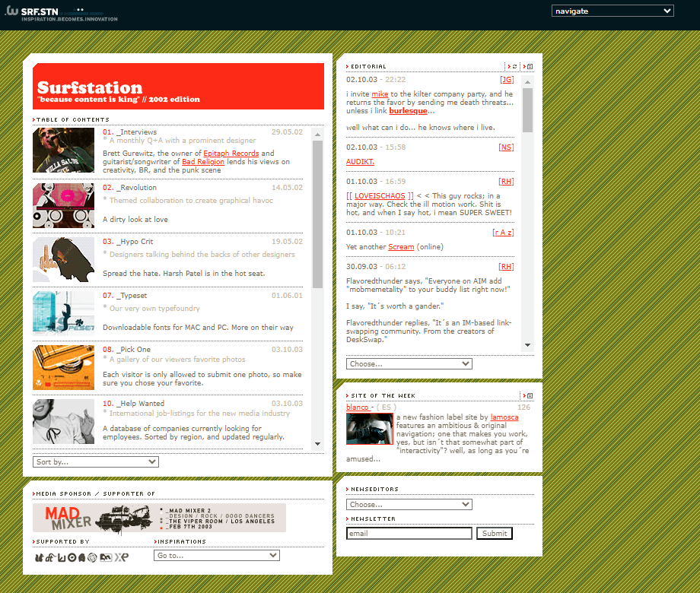Open the Newseditors 'Choose...' dropdown

tap(409, 504)
